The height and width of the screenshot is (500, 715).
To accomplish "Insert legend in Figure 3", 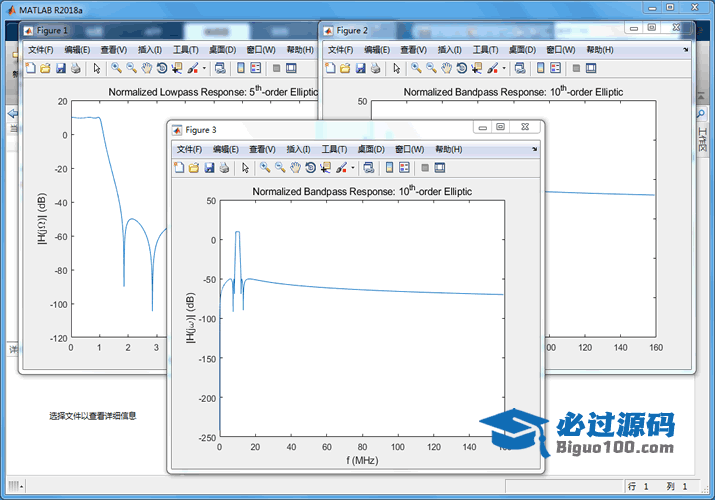I will point(404,168).
